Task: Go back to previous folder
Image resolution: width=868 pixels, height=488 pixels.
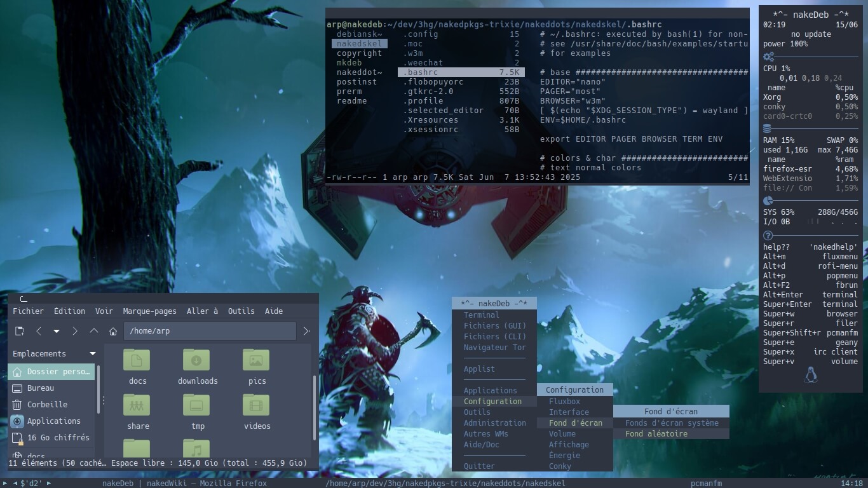Action: 39,331
